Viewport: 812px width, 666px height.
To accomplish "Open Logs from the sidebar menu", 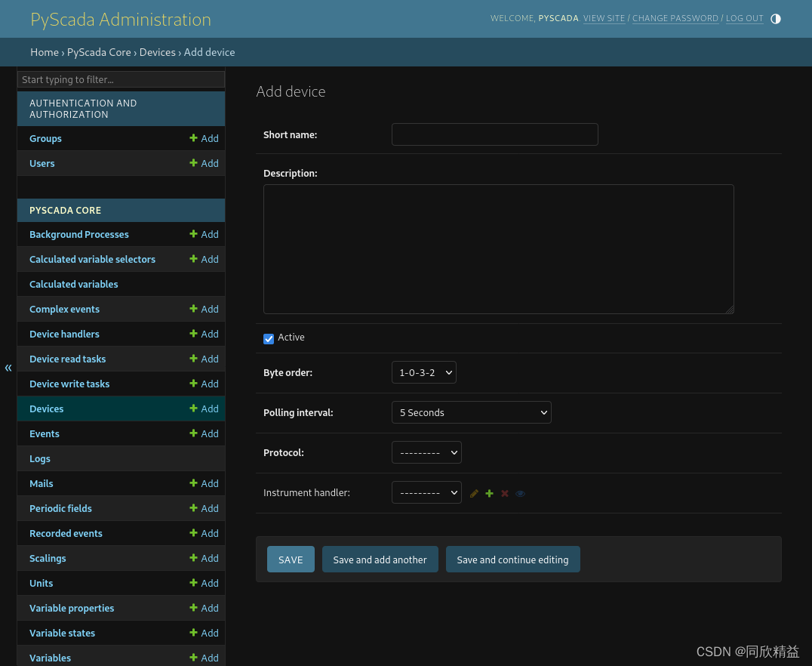I will pyautogui.click(x=39, y=458).
